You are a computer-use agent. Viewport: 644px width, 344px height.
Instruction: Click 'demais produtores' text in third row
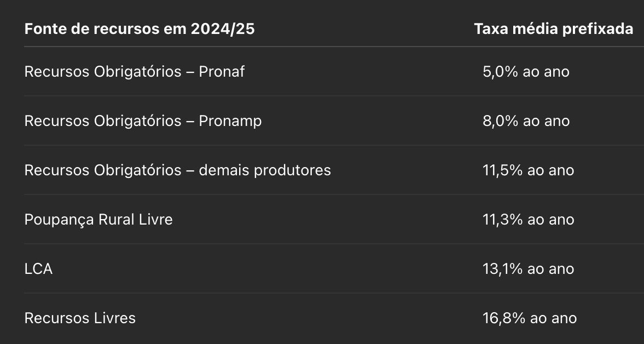click(265, 170)
